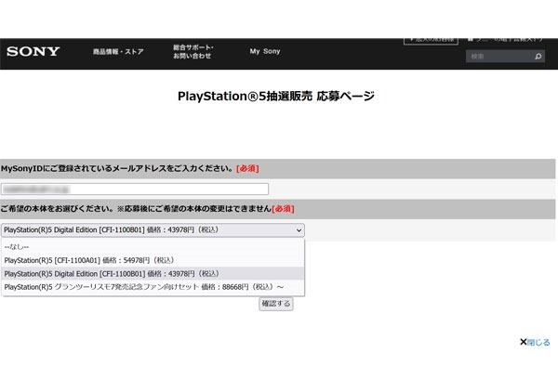Open 総合サポート・お問い合わせ menu
Image resolution: width=558 pixels, height=392 pixels.
(193, 51)
